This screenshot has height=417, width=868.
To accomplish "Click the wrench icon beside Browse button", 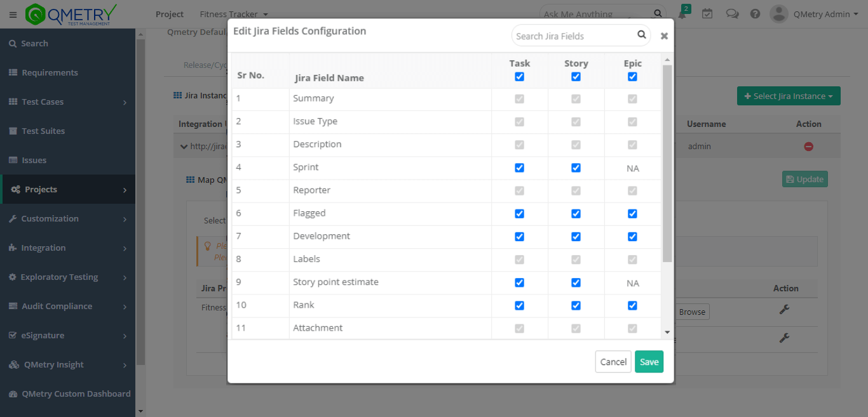I will click(784, 310).
